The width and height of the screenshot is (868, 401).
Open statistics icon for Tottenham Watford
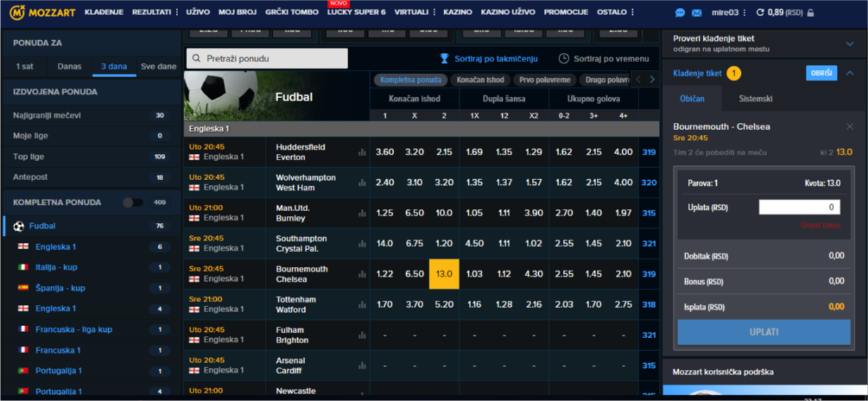click(x=362, y=304)
